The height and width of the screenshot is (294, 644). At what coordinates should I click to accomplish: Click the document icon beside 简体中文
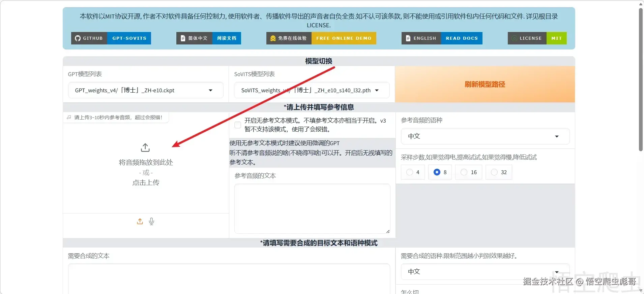point(183,38)
